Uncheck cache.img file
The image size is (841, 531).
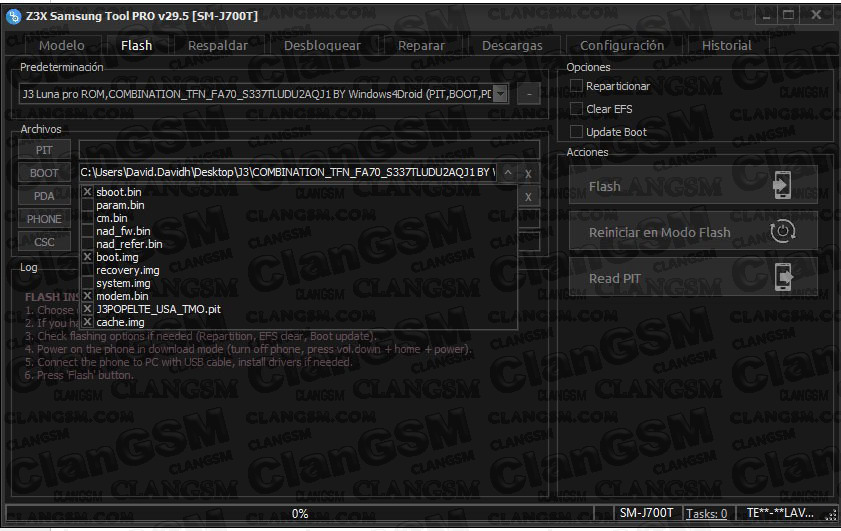(87, 322)
